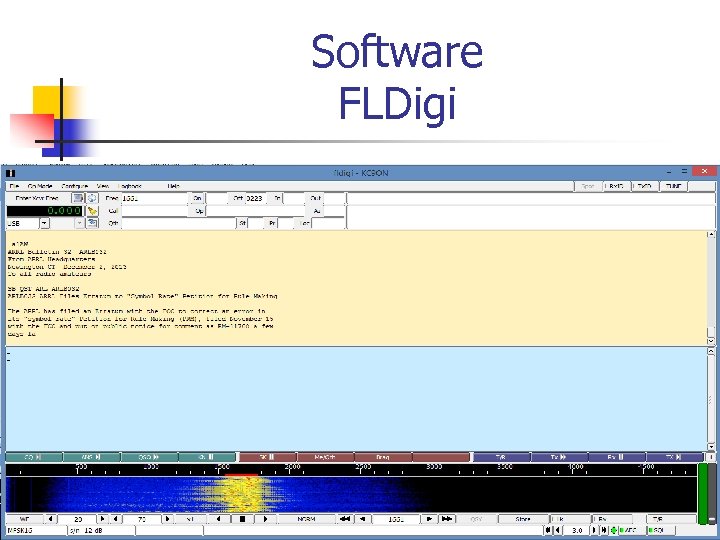This screenshot has width=720, height=540.
Task: Toggle the Lk lock checkbox button
Action: pos(570,519)
